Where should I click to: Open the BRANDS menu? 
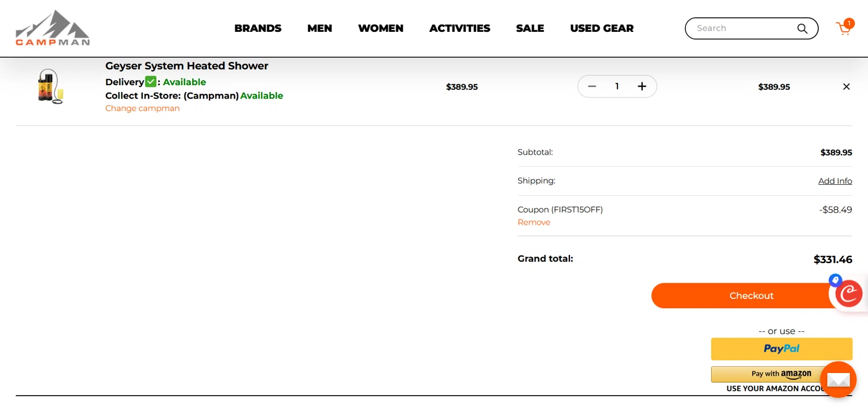click(x=258, y=28)
